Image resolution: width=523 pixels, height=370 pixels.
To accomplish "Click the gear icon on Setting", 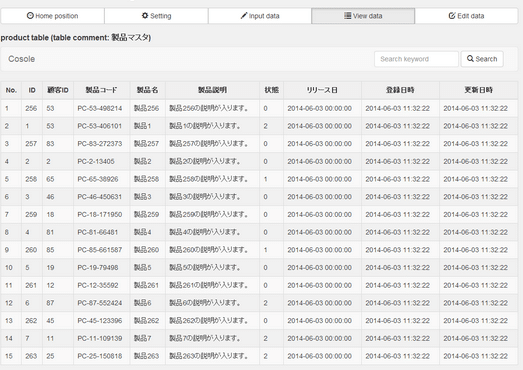I will pyautogui.click(x=145, y=16).
